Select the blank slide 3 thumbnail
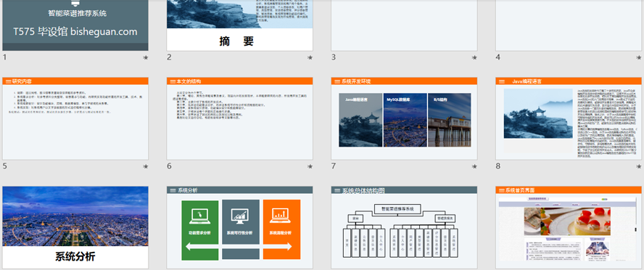 (404, 25)
